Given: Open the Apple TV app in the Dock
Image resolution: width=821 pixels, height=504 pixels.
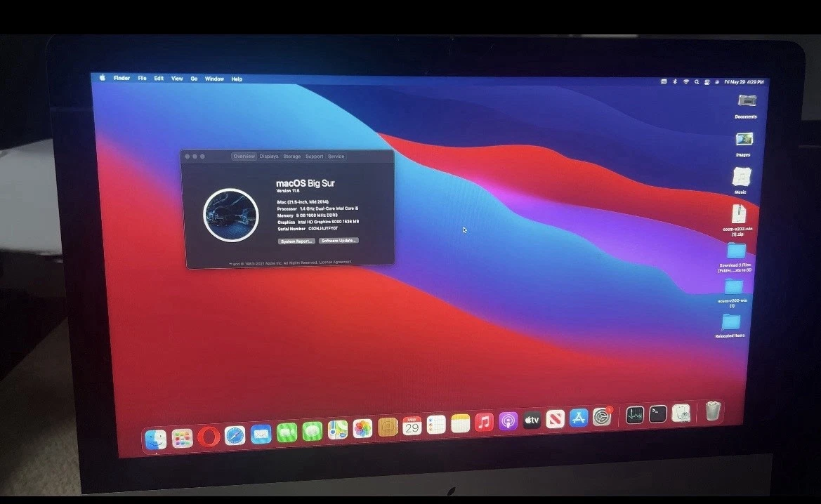Looking at the screenshot, I should (532, 420).
